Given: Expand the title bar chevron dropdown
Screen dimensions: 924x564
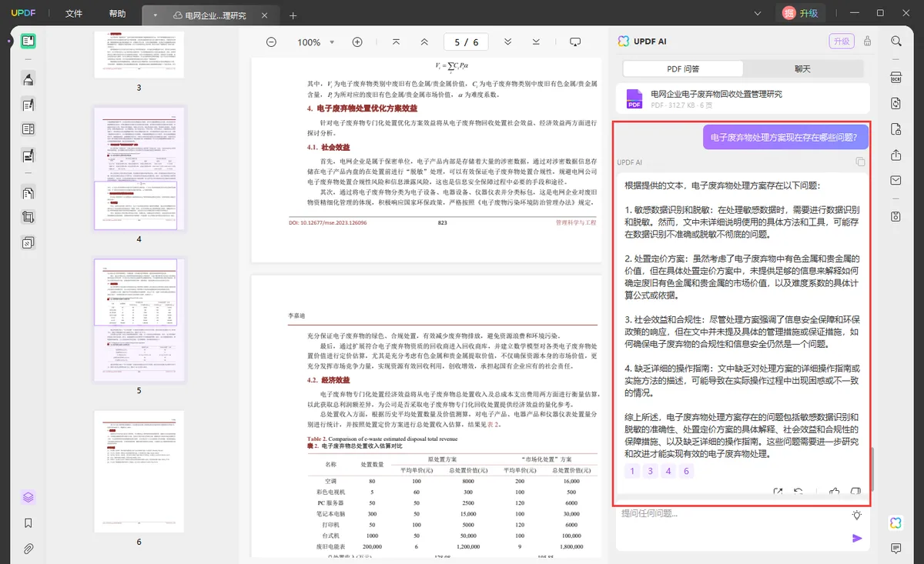Looking at the screenshot, I should (758, 13).
